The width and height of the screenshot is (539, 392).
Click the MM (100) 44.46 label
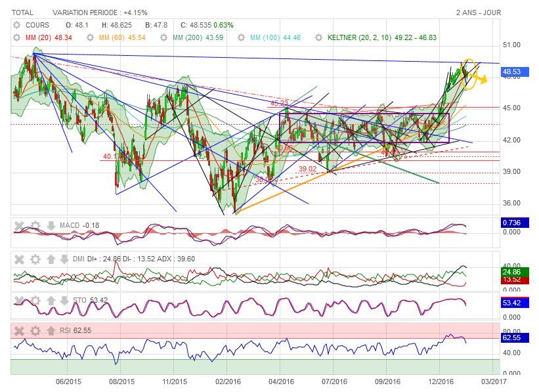click(x=275, y=37)
